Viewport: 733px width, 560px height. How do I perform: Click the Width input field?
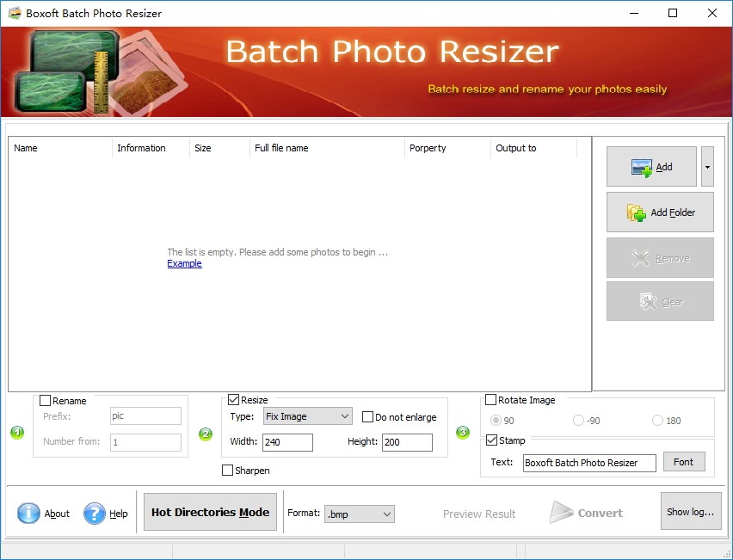(x=287, y=442)
